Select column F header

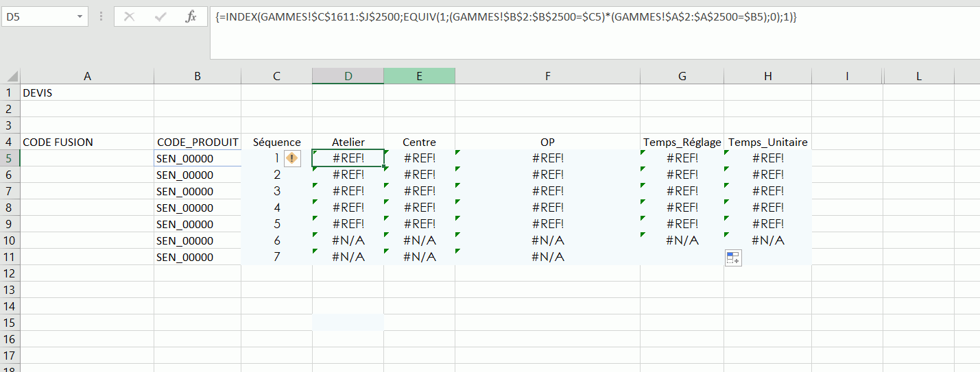(547, 76)
